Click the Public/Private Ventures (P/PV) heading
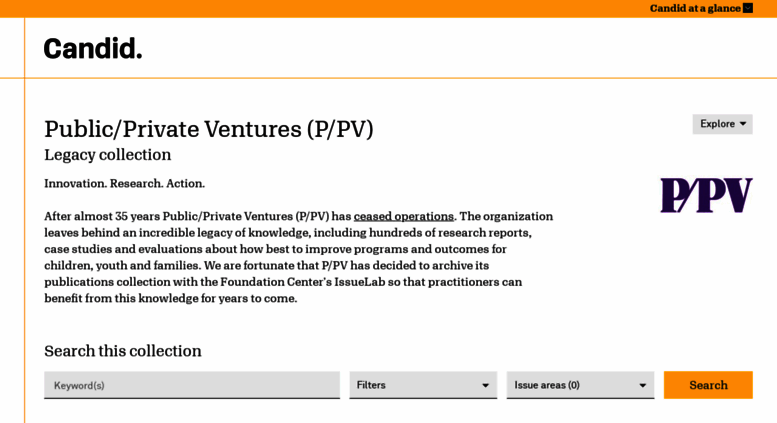Image resolution: width=777 pixels, height=423 pixels. [x=209, y=129]
